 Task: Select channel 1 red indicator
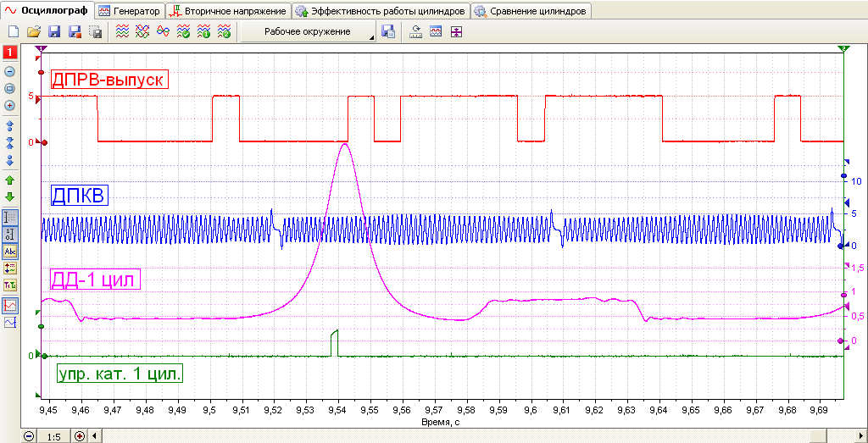tap(10, 53)
